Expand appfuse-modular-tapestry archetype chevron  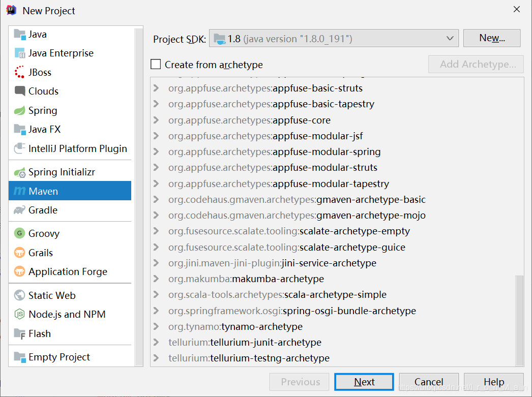(x=156, y=184)
